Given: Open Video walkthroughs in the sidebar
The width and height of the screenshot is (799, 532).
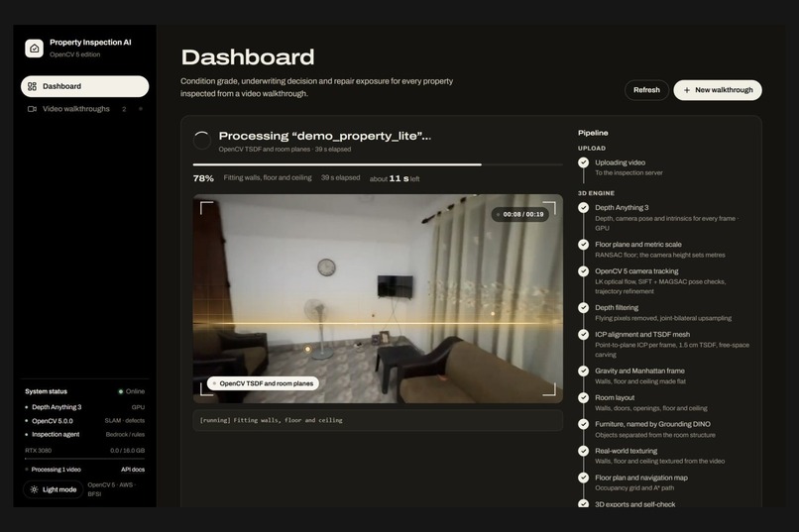Looking at the screenshot, I should pos(84,109).
